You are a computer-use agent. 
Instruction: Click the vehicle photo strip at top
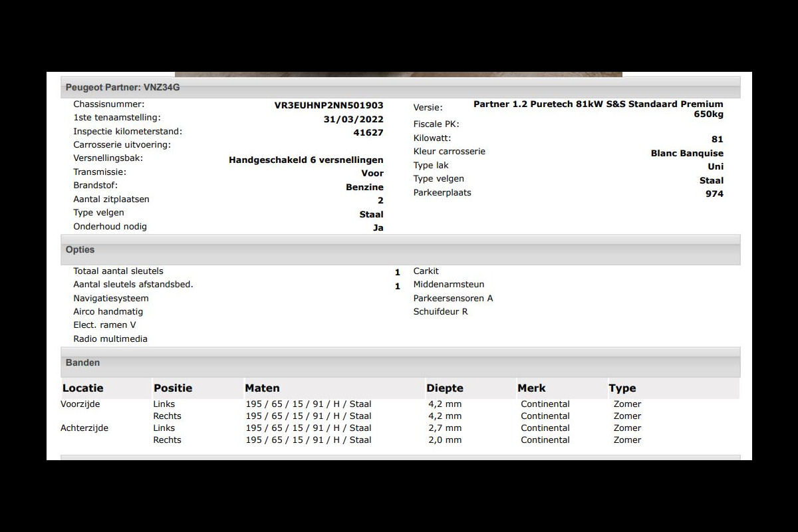point(398,74)
